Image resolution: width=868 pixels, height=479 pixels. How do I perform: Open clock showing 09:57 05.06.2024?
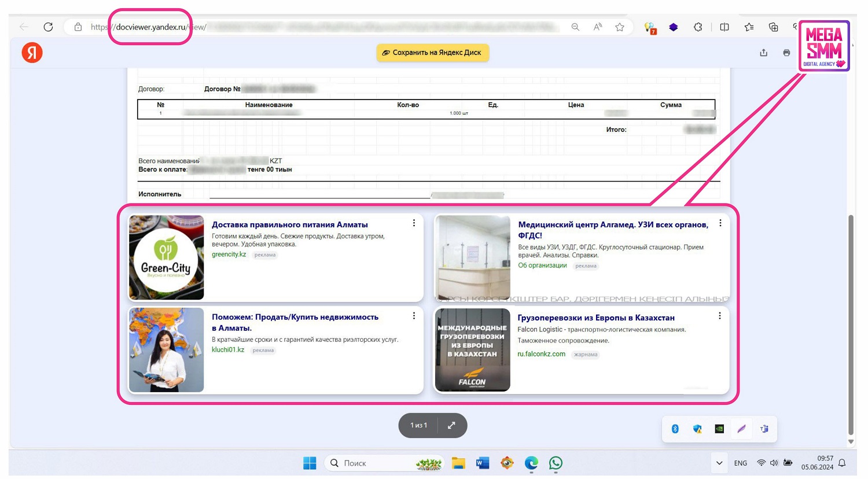817,463
